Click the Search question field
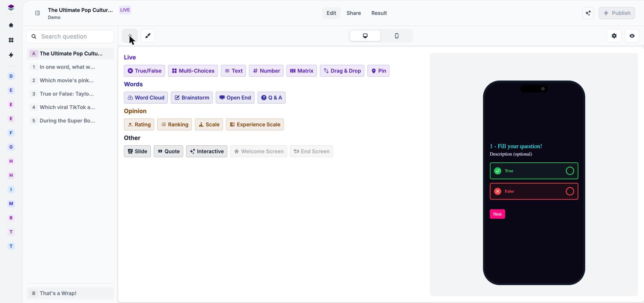Screen dimensions: 644x303 70,37
